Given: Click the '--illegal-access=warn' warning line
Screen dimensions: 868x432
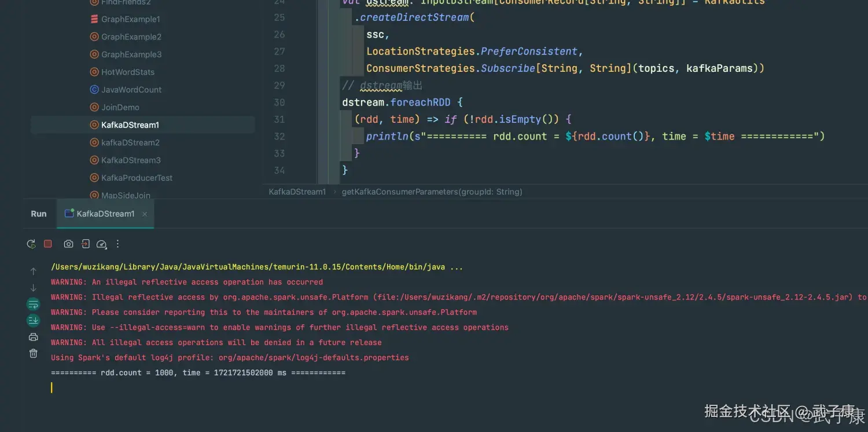Looking at the screenshot, I should point(279,327).
